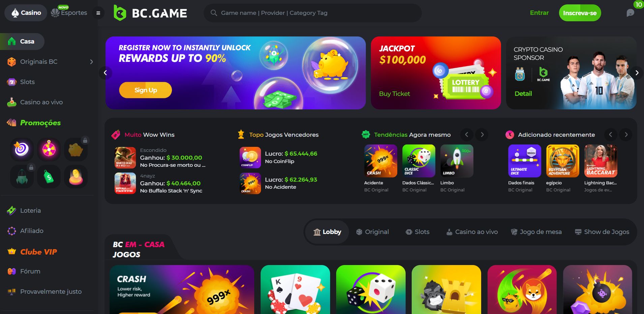Switch to Casino mode
644x314 pixels.
26,13
